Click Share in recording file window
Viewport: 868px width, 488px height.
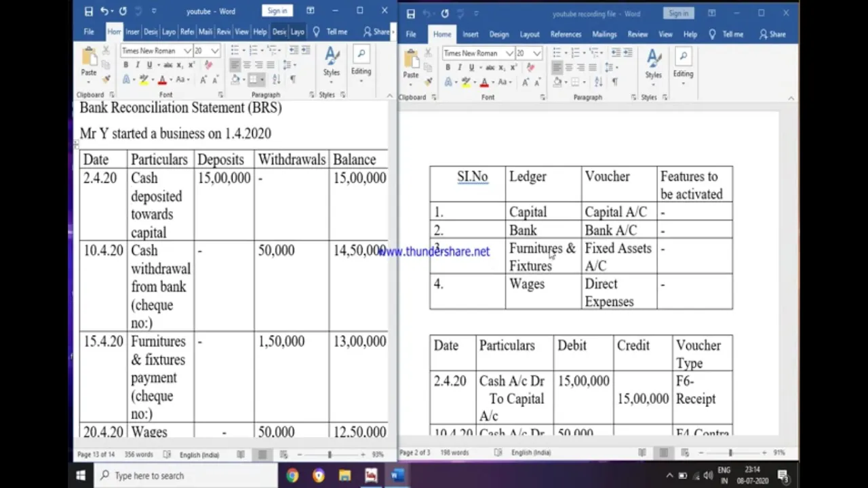772,35
